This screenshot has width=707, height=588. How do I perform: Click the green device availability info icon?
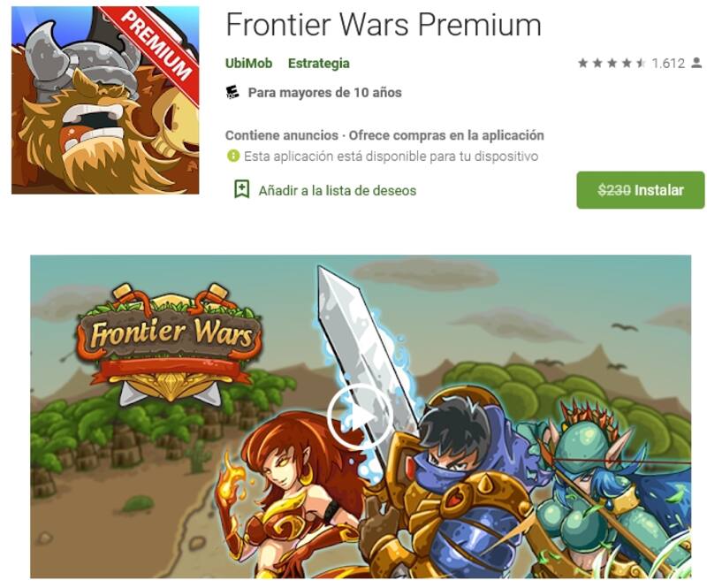[233, 157]
